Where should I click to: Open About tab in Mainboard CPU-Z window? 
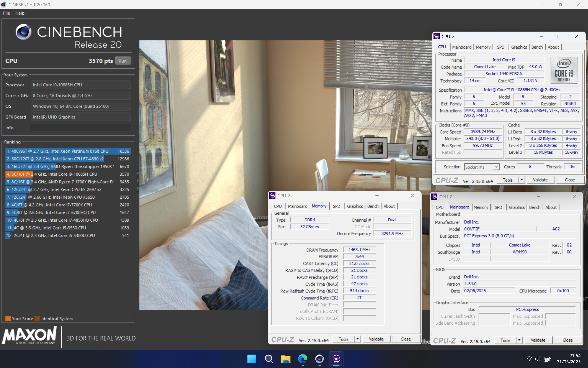coord(551,207)
